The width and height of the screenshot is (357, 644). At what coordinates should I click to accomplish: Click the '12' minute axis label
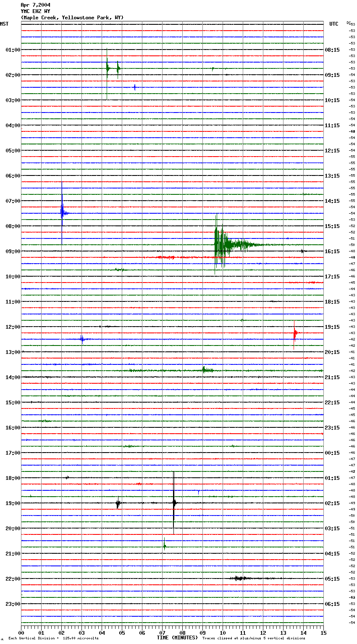coord(263,632)
